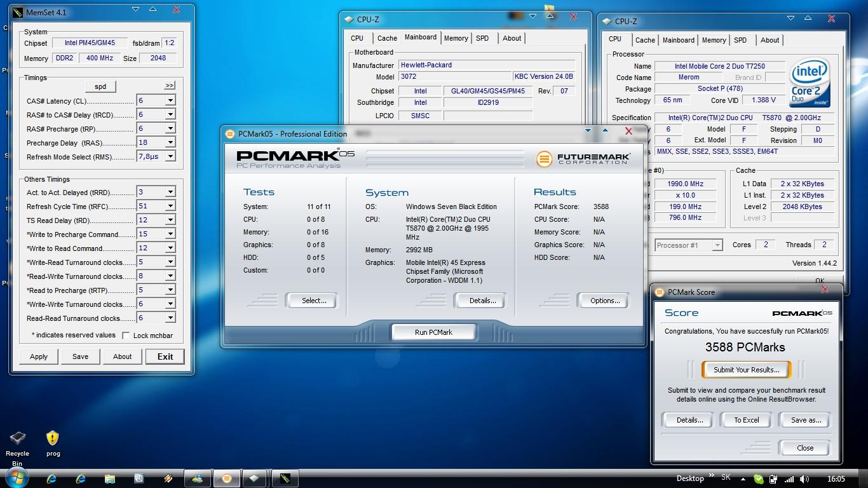The image size is (868, 488).
Task: Click Apply in MemSet
Action: click(x=39, y=356)
